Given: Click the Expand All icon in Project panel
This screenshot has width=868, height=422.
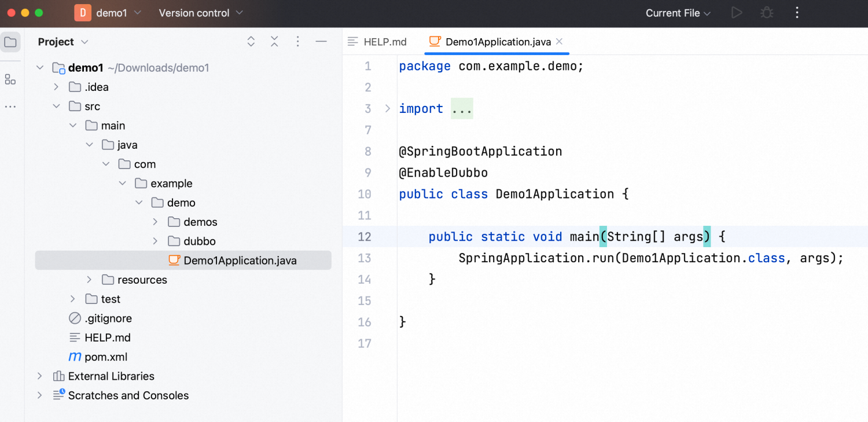Looking at the screenshot, I should 251,42.
